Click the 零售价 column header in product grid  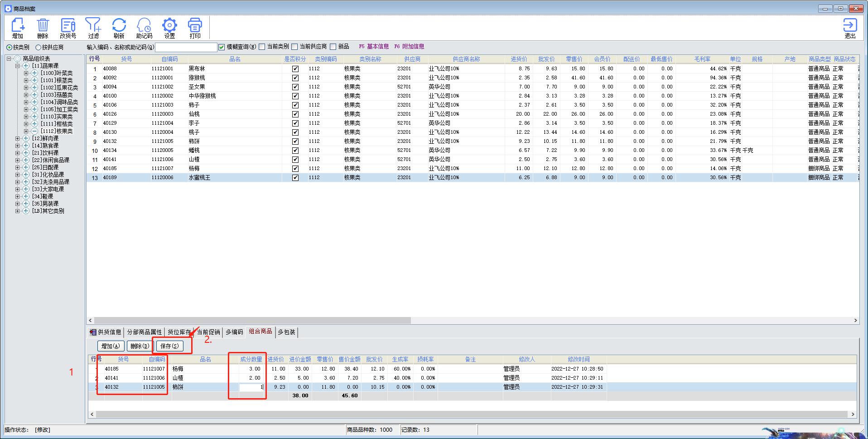tap(574, 59)
